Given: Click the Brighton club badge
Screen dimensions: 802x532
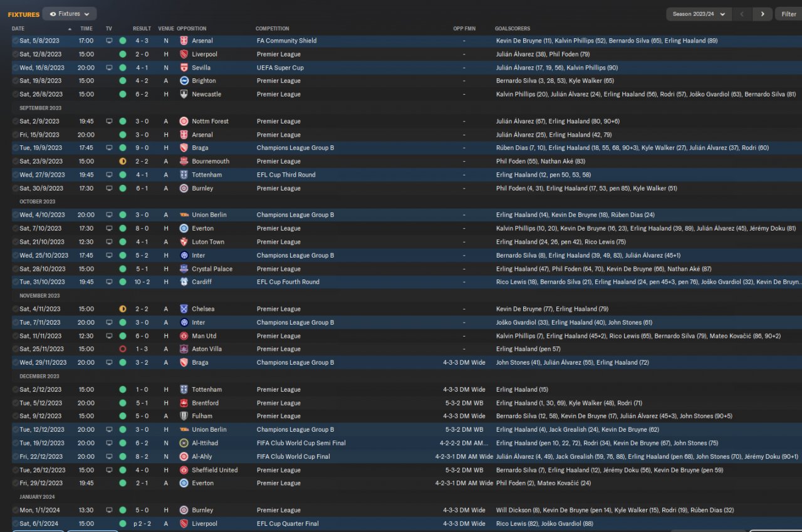Looking at the screenshot, I should (x=184, y=81).
